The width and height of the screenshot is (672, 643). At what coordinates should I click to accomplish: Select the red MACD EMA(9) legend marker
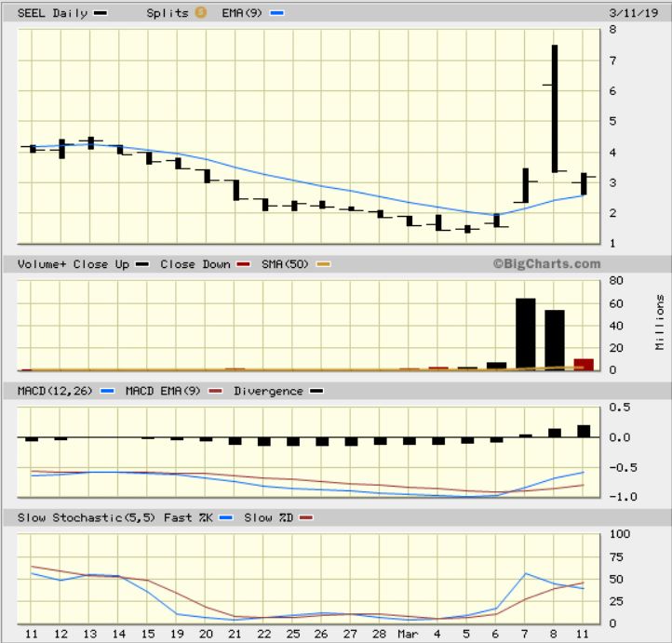(x=216, y=391)
